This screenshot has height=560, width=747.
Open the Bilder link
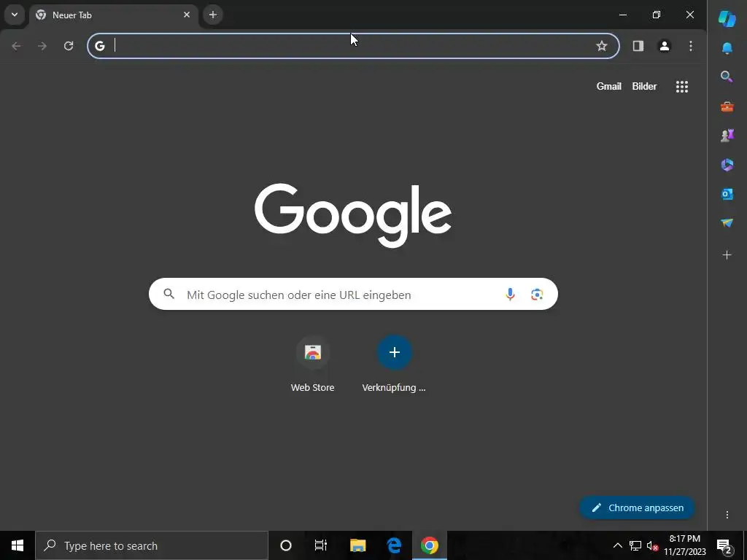point(644,86)
